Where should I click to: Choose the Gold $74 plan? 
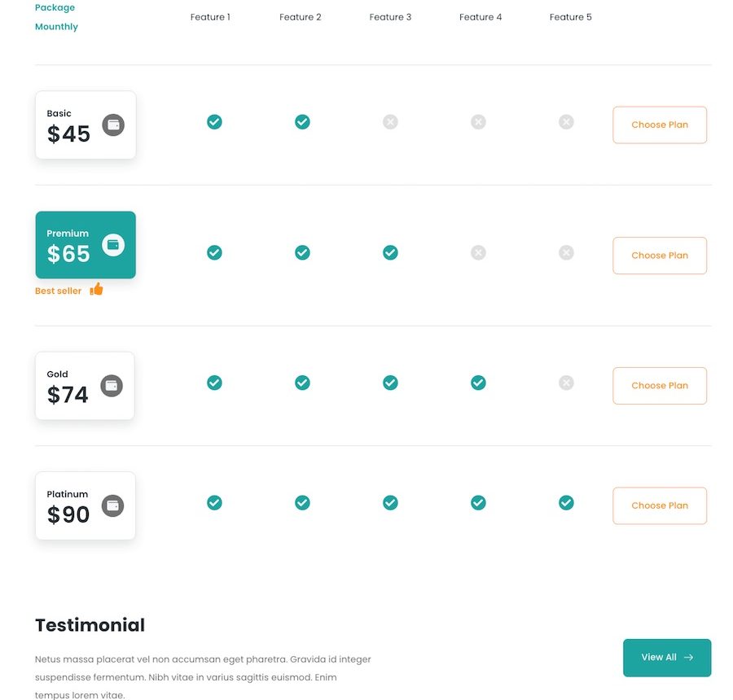(660, 386)
